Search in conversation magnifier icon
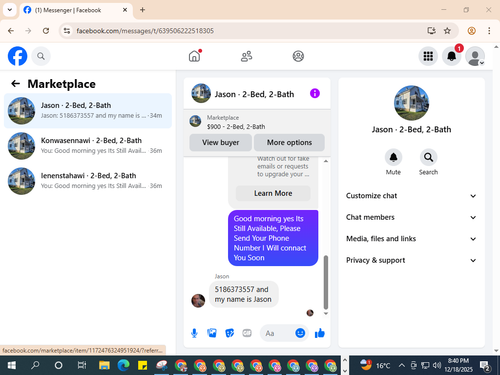This screenshot has height=375, width=500. click(428, 157)
